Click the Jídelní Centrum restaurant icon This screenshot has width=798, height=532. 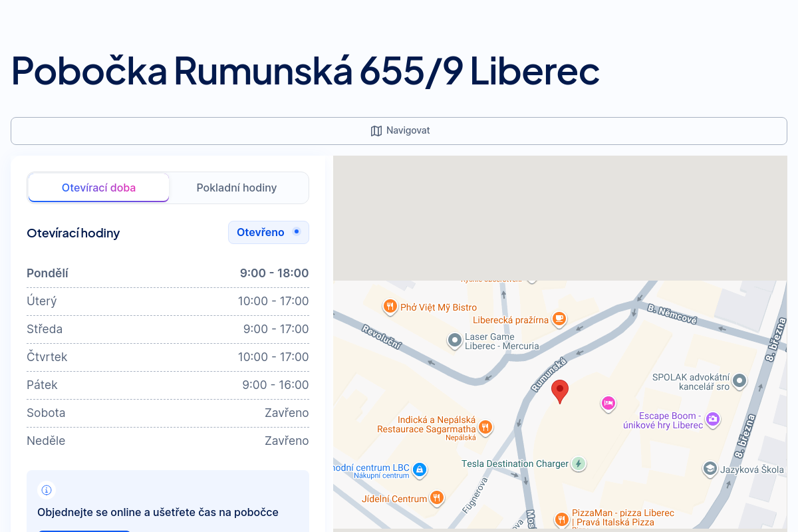436,498
